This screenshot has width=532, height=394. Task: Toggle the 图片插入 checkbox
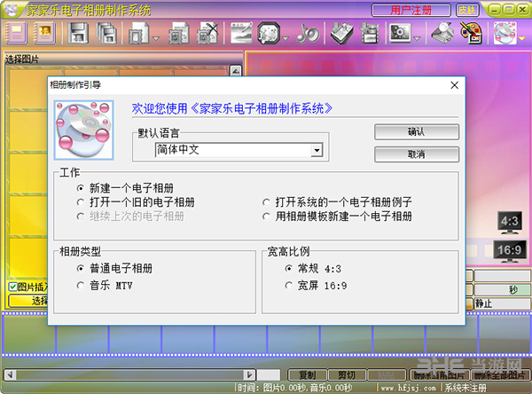point(13,287)
